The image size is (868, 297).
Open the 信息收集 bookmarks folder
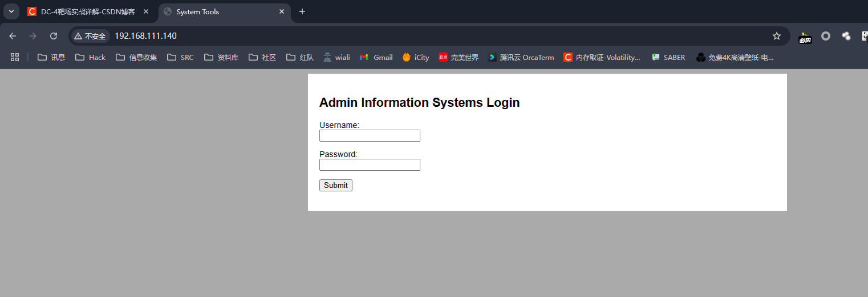pyautogui.click(x=136, y=57)
